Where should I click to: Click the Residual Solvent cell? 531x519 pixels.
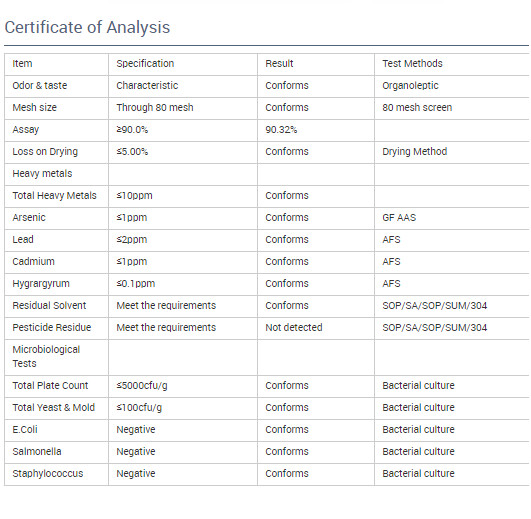[x=49, y=306]
